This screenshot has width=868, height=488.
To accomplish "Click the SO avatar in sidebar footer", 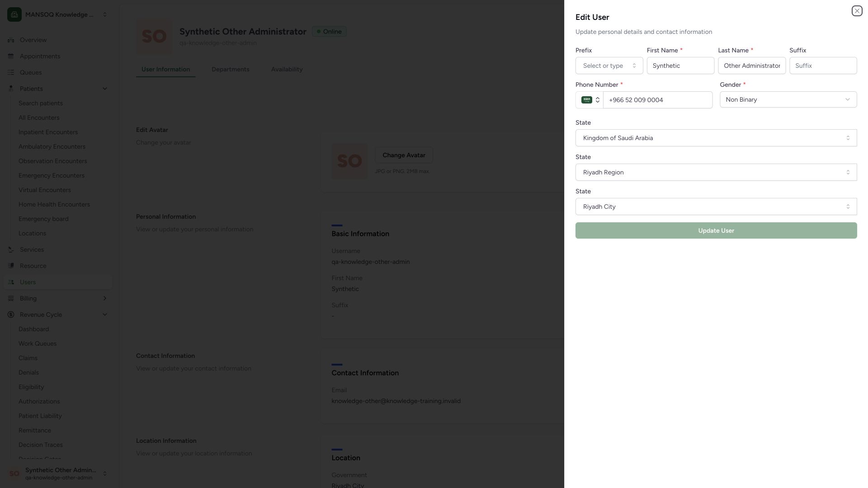I will (x=14, y=474).
